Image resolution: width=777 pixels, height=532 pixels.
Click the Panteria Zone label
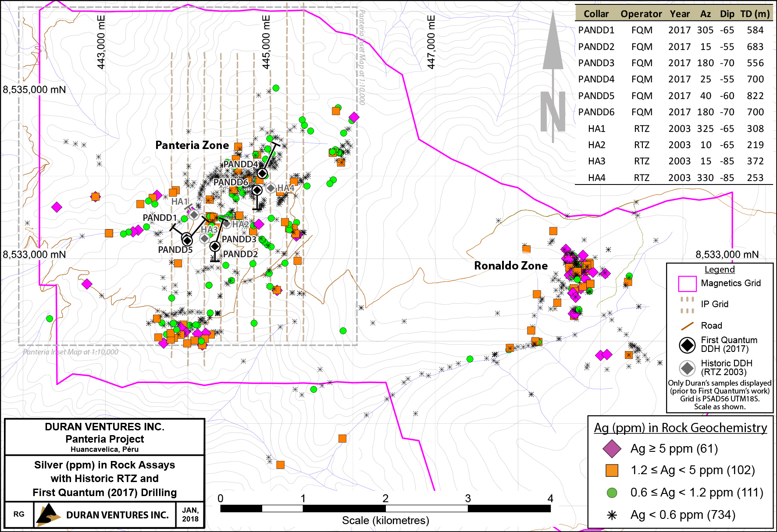point(192,145)
